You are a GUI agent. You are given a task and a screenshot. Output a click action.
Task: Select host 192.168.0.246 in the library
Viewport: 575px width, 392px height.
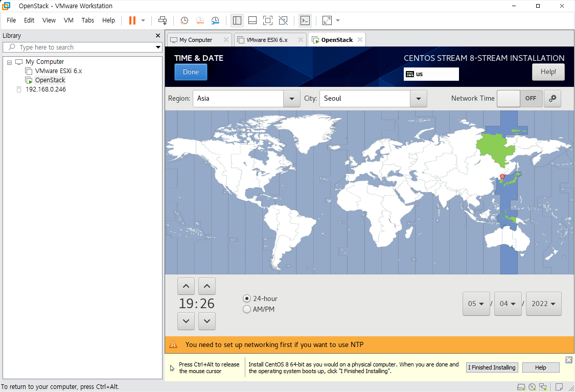pyautogui.click(x=45, y=89)
